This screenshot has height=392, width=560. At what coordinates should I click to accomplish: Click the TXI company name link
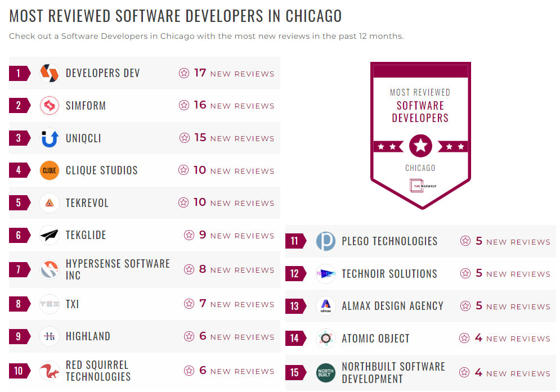73,304
